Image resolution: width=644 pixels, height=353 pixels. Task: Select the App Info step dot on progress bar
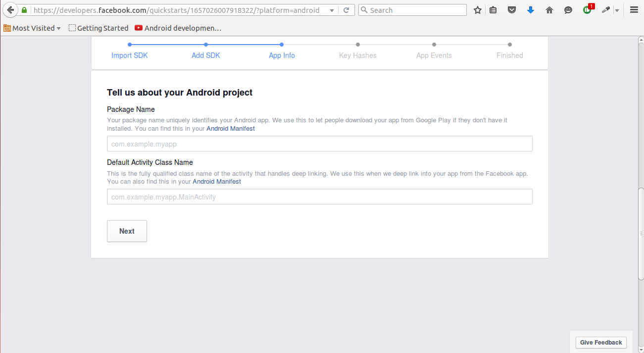tap(282, 44)
